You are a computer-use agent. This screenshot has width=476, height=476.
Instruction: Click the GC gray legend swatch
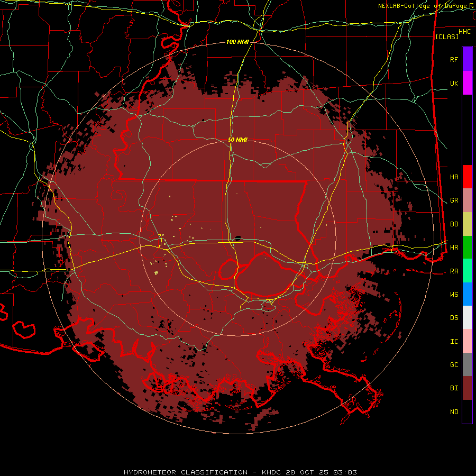point(467,364)
